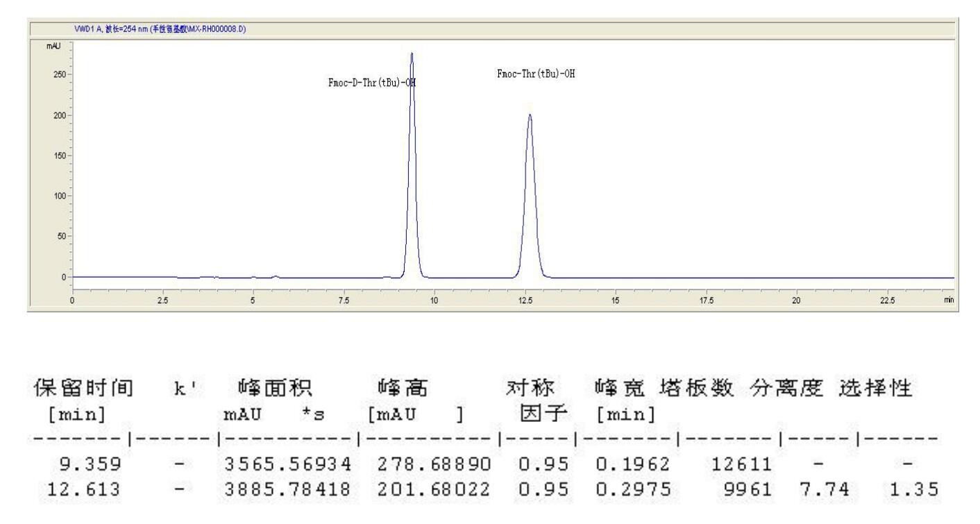Viewport: 980px width, 524px height.
Task: Click the apex of the first tall peak
Action: [x=412, y=53]
